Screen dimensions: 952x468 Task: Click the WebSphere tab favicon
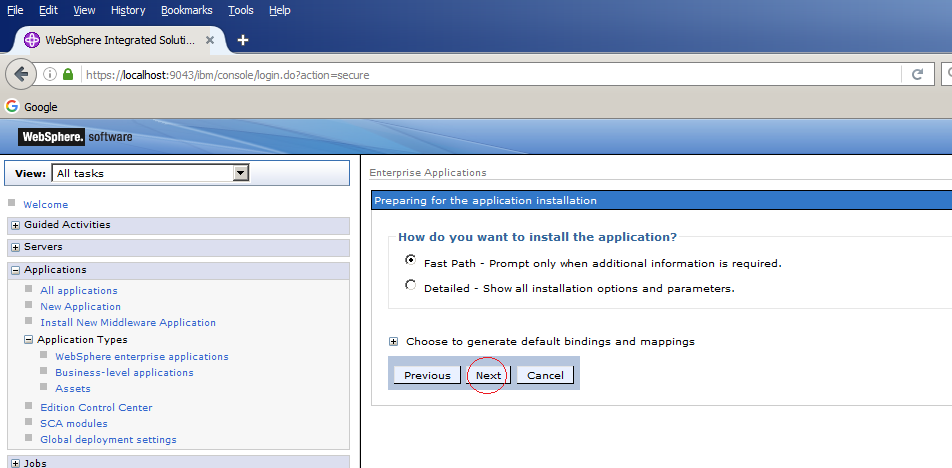tap(32, 40)
